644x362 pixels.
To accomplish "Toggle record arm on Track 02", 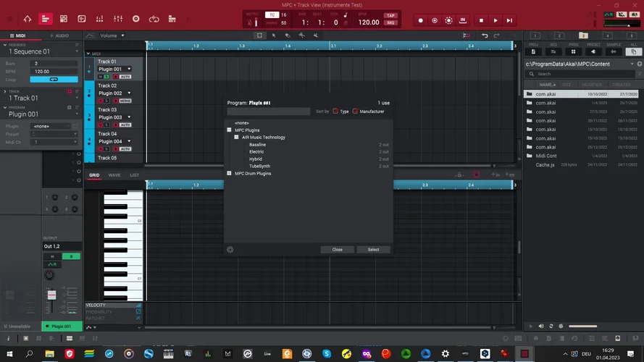I will (115, 101).
